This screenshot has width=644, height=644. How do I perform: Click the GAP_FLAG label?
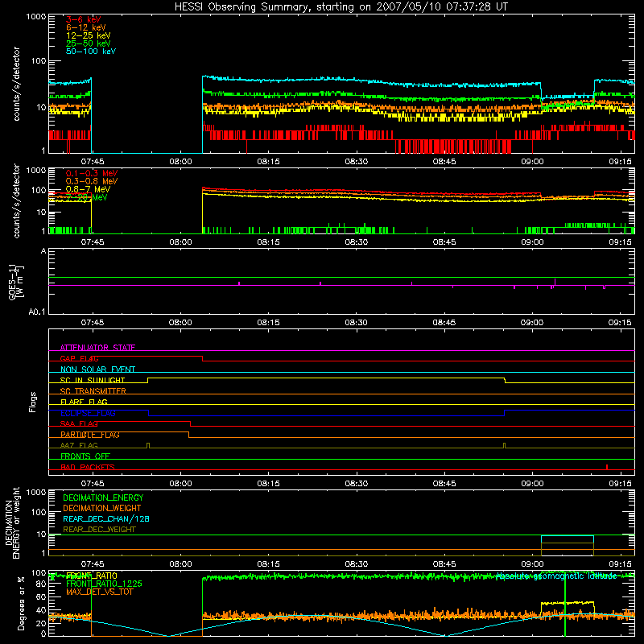[x=79, y=358]
